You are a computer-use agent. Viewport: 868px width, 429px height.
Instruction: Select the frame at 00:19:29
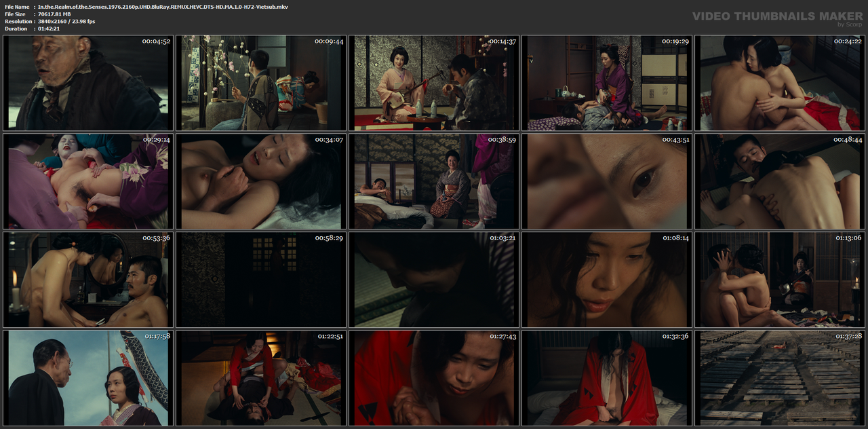[606, 83]
